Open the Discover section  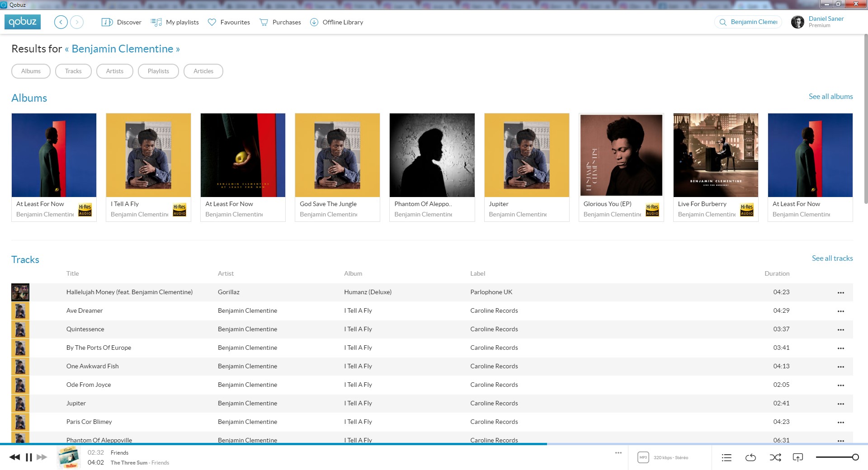click(122, 22)
